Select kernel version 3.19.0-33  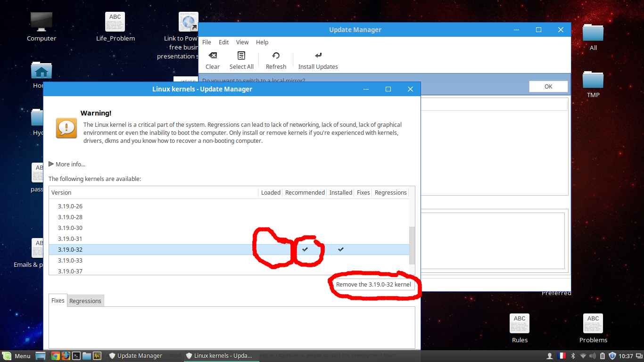pos(229,260)
